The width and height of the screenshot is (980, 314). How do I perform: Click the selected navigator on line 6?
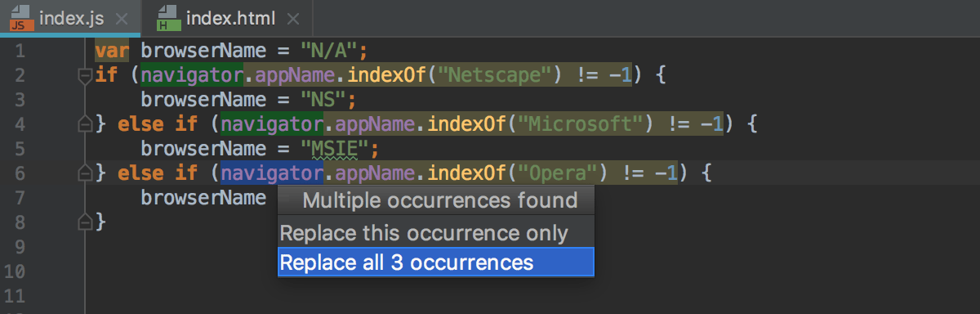(273, 173)
